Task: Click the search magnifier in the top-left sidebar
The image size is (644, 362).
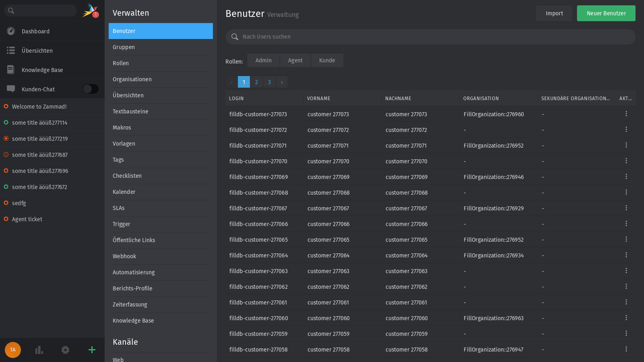Action: coord(11,10)
